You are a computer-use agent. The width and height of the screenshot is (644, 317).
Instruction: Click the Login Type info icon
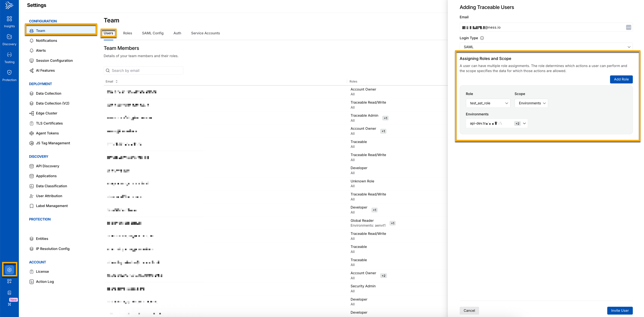pos(482,38)
